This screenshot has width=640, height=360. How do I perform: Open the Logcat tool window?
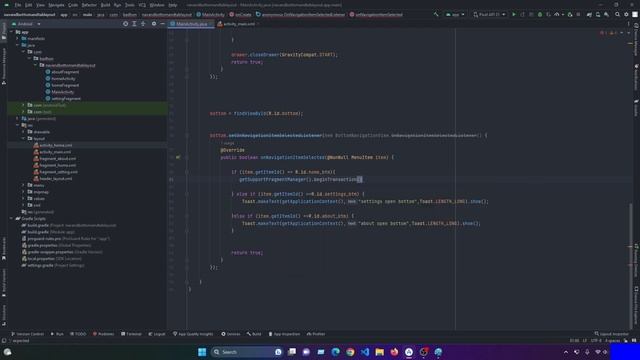pyautogui.click(x=157, y=334)
